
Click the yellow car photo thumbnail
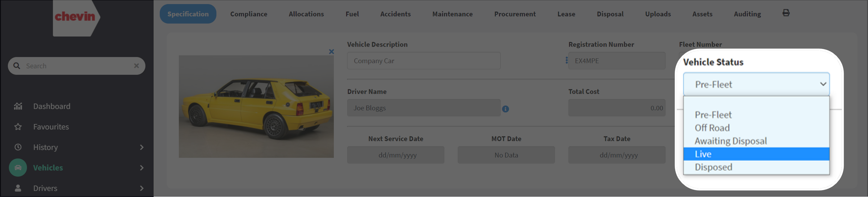coord(256,107)
